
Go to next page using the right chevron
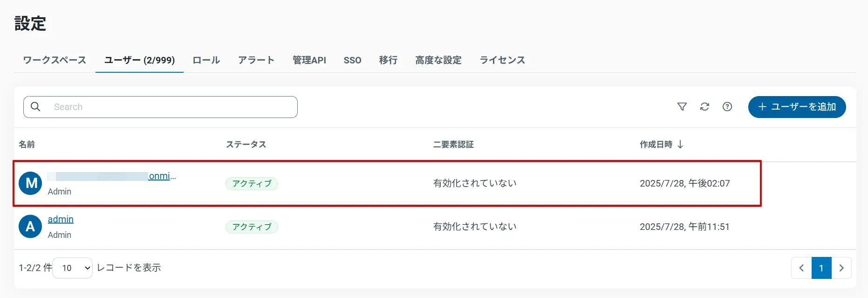[x=841, y=268]
